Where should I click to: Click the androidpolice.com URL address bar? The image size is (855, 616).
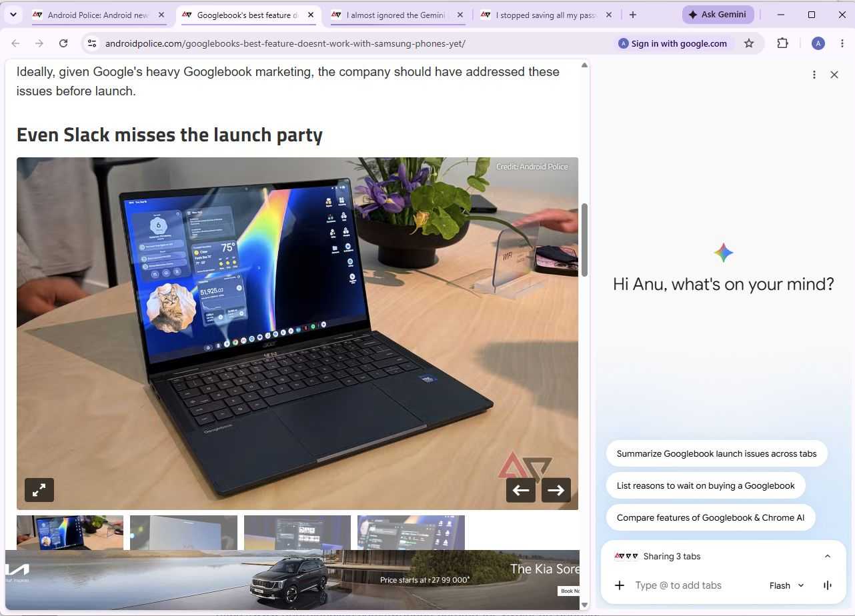[285, 43]
